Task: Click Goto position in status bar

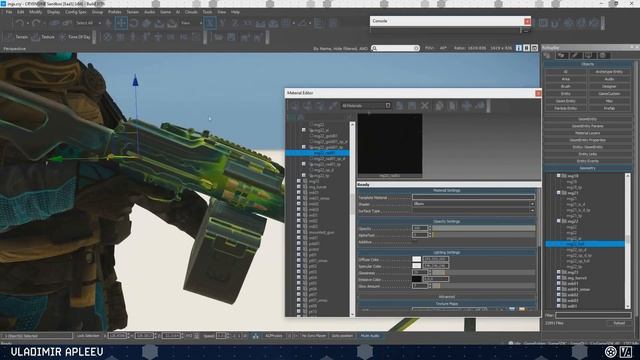Action: coord(342,336)
